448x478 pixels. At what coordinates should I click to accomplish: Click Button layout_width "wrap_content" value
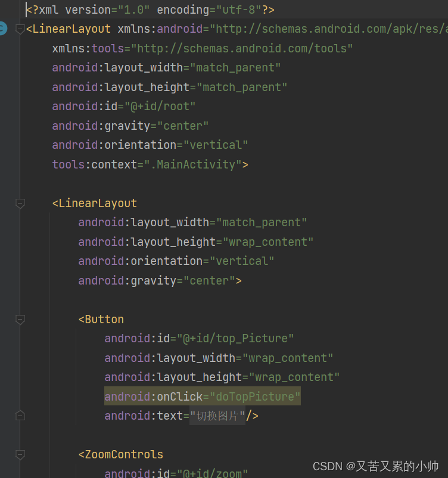tap(288, 358)
